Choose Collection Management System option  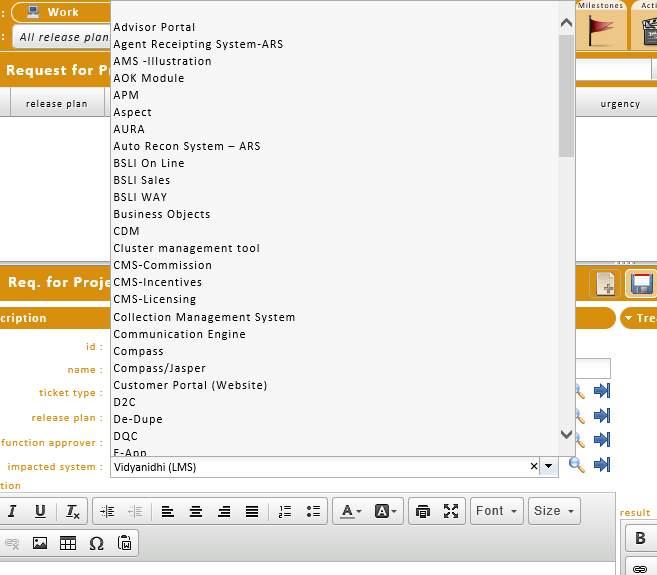click(204, 317)
